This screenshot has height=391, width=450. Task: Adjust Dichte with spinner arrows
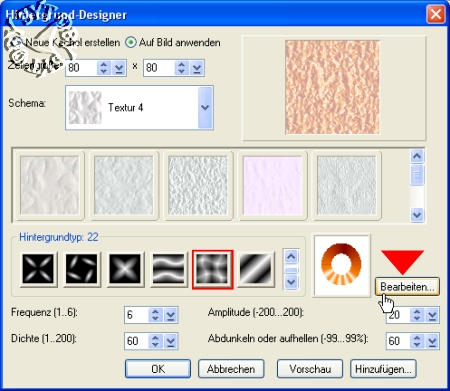pos(155,341)
